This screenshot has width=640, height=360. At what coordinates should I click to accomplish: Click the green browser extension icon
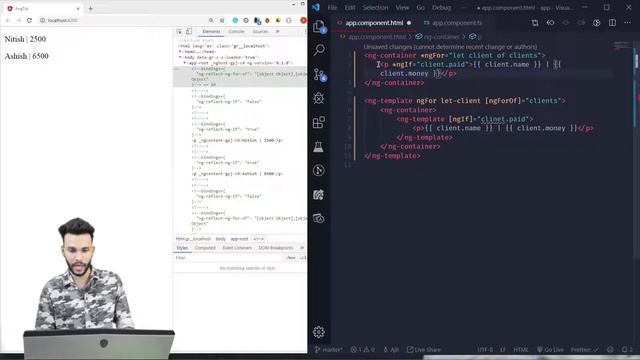pos(235,20)
